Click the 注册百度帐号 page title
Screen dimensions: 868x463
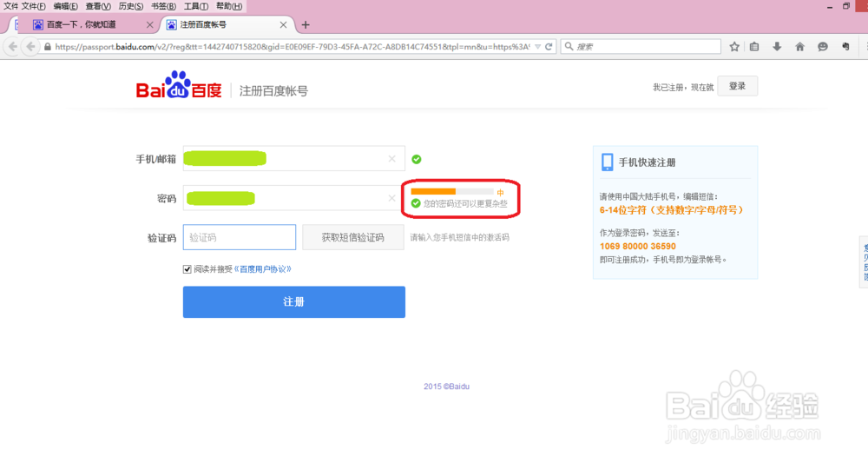coord(273,91)
